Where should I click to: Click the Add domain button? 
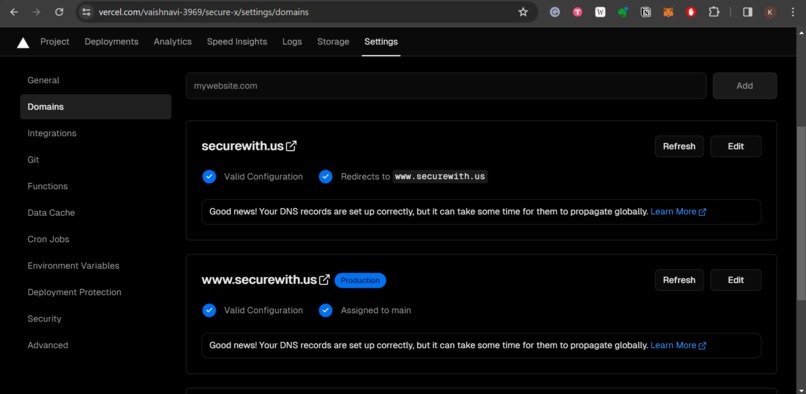(x=744, y=86)
